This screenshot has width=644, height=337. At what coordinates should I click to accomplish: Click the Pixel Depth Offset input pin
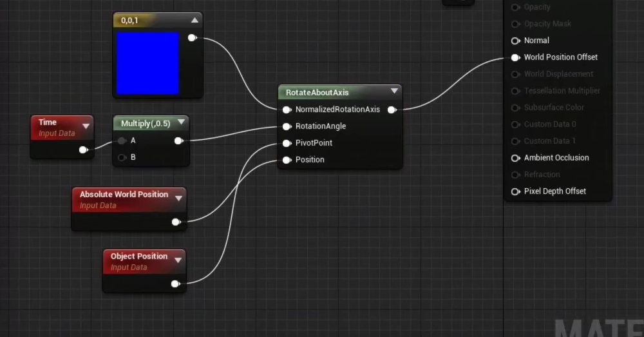515,191
